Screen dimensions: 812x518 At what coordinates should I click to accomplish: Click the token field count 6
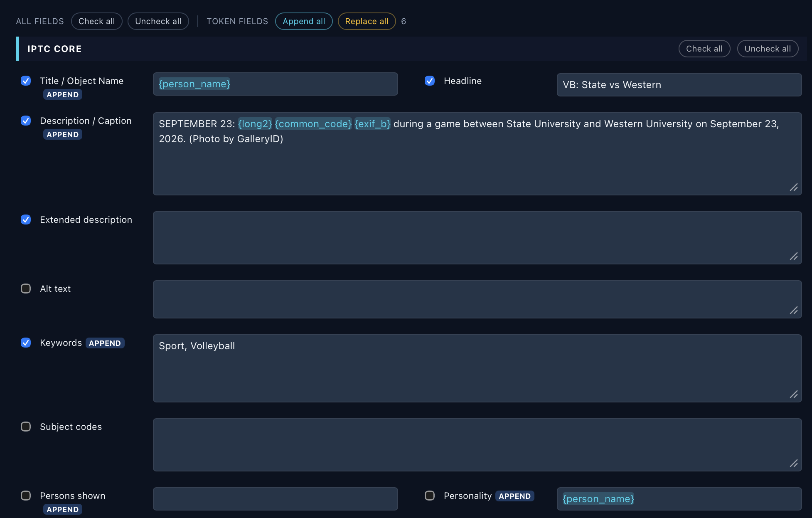point(404,21)
